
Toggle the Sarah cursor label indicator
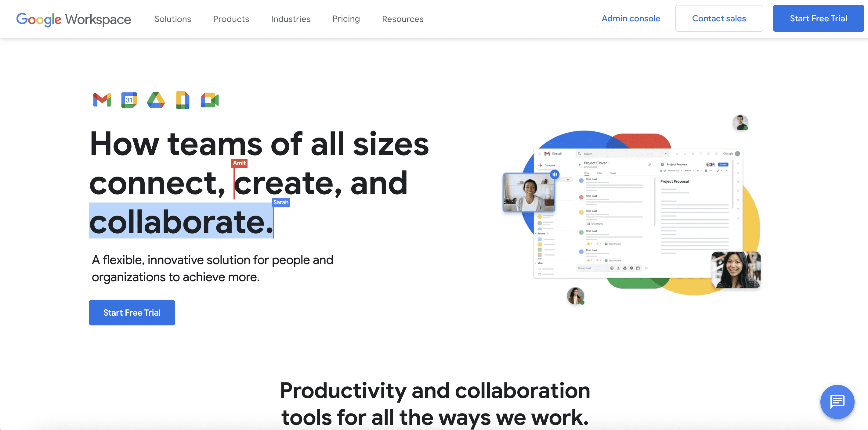[x=280, y=202]
